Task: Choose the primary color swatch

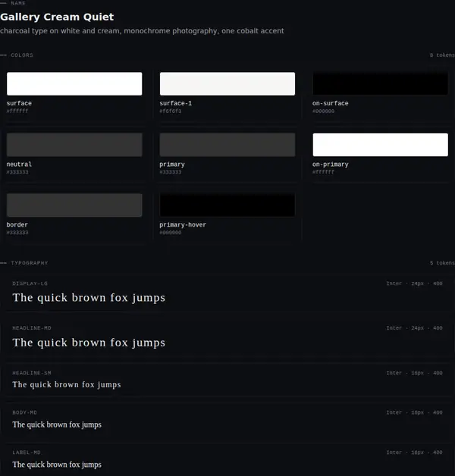Action: coord(227,145)
